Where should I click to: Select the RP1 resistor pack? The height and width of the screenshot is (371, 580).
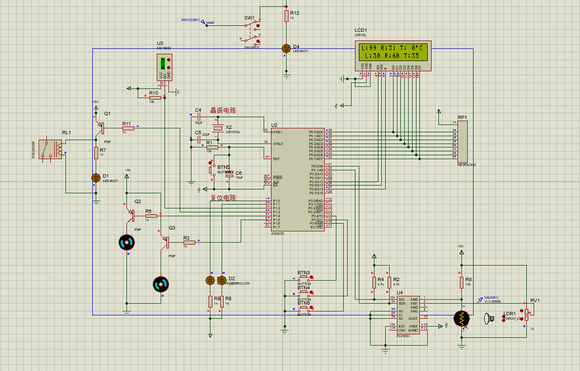click(x=462, y=142)
